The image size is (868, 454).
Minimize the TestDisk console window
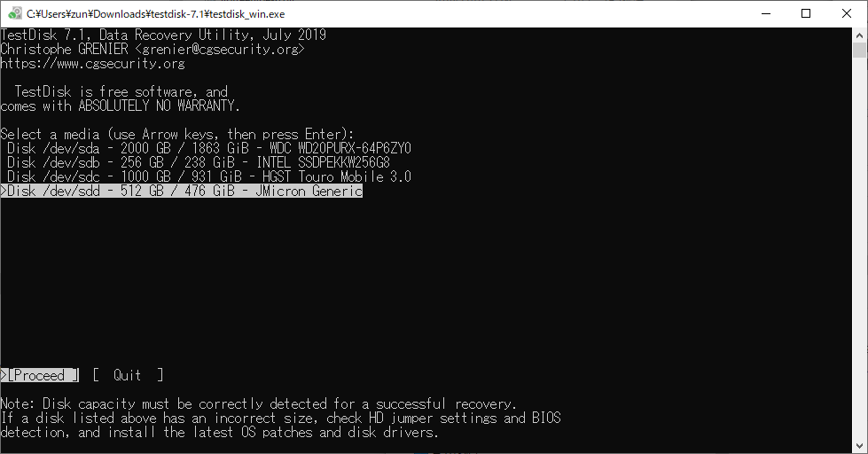pyautogui.click(x=766, y=14)
